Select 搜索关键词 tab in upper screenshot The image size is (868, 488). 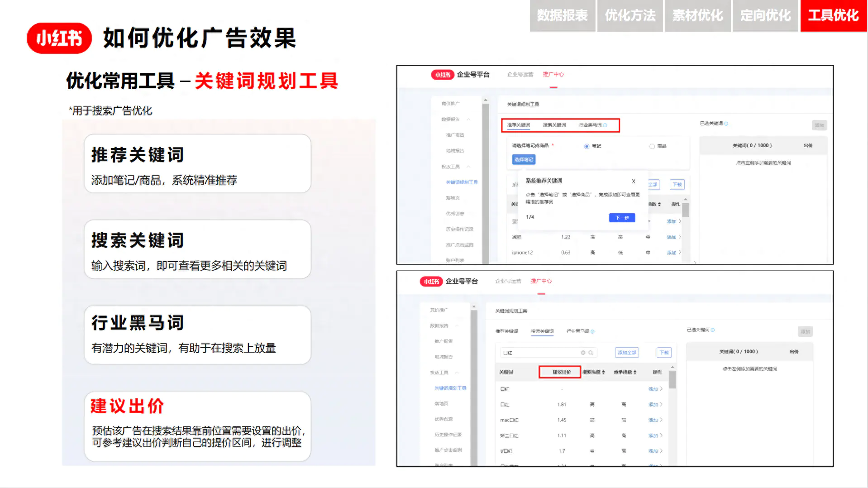tap(554, 125)
